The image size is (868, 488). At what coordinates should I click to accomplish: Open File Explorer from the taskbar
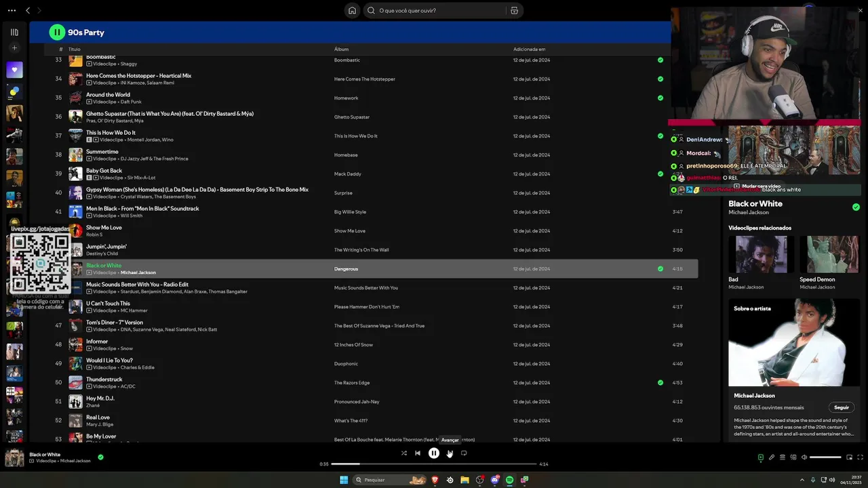465,480
